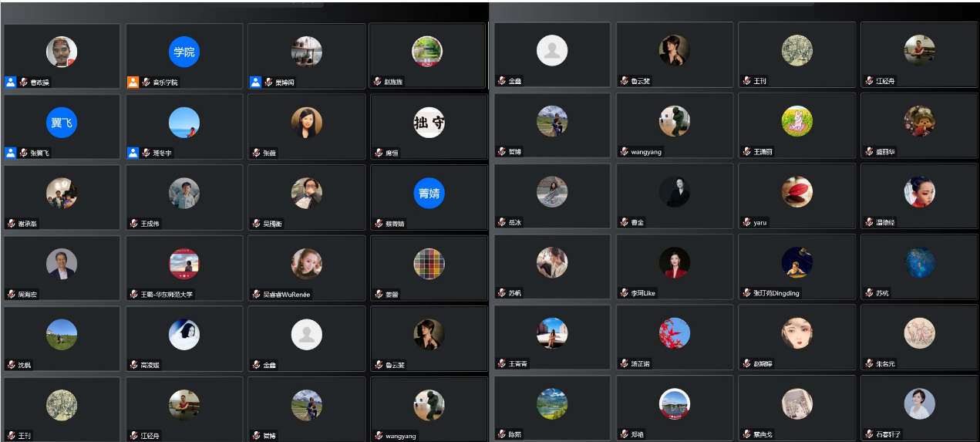The width and height of the screenshot is (980, 442).
Task: Click the name label 周海宏
Action: 28,295
